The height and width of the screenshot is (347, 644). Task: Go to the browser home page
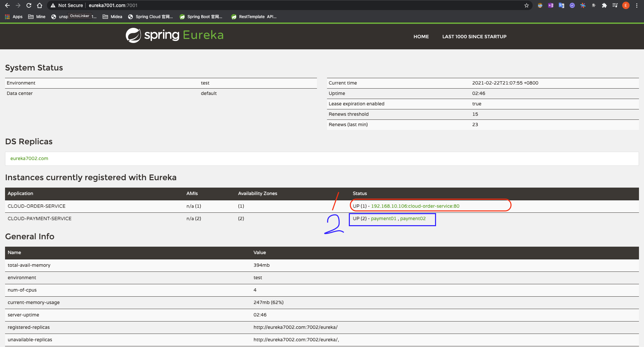click(40, 5)
